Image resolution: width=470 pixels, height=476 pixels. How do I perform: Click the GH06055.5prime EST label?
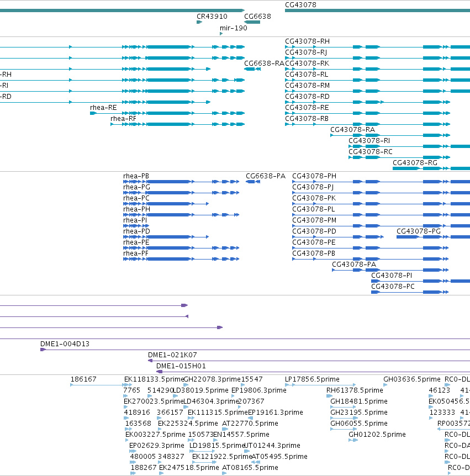pos(359,424)
